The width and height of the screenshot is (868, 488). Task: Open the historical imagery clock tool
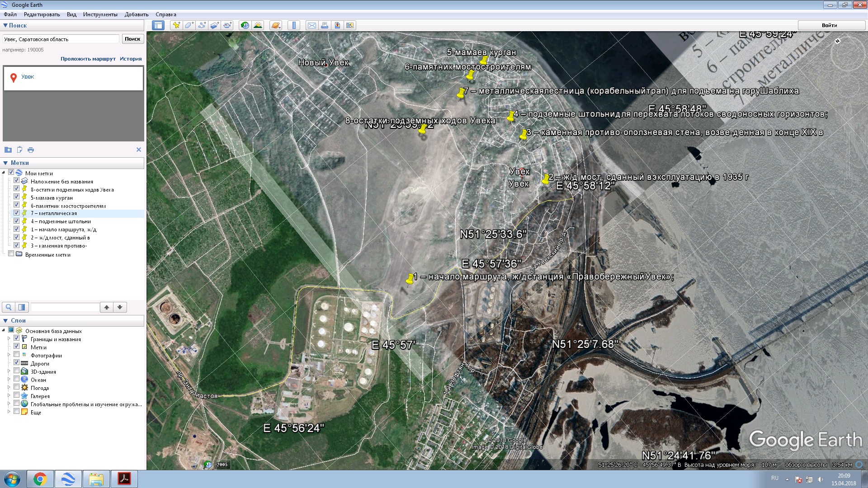[245, 25]
